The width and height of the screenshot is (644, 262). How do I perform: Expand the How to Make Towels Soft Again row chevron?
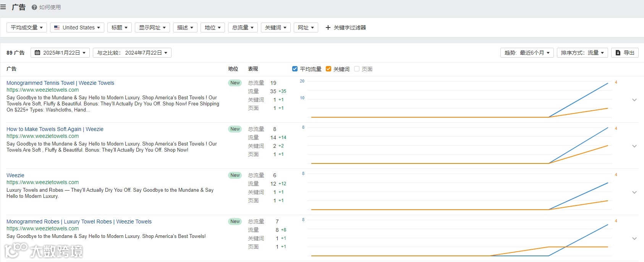[634, 146]
